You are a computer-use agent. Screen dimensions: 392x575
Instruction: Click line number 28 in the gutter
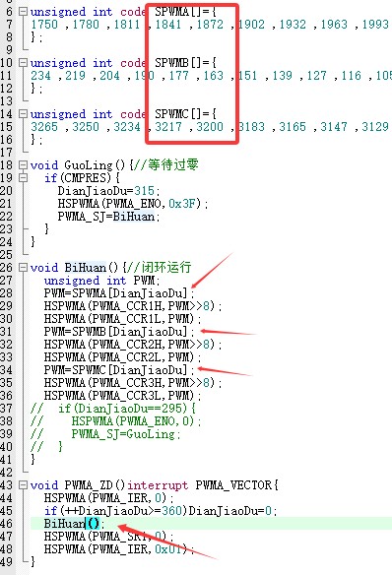click(6, 293)
